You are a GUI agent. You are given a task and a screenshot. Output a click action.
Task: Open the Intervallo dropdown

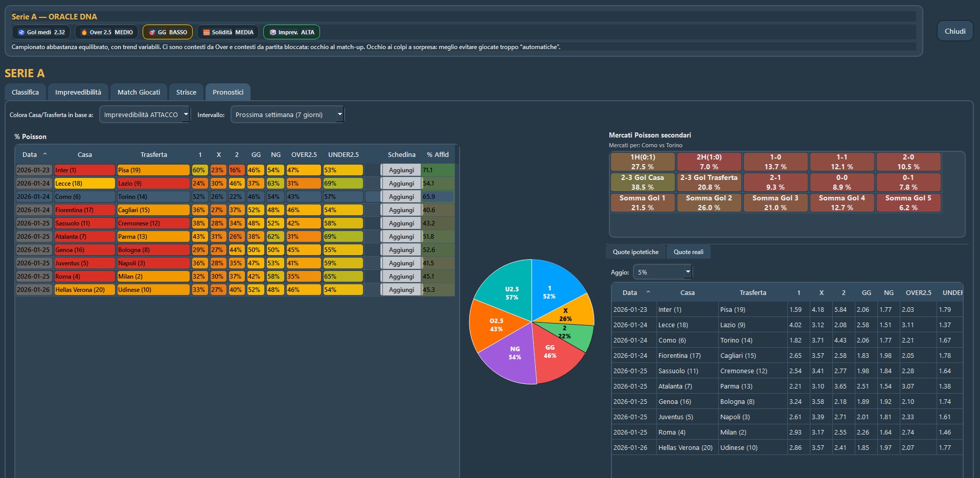coord(287,114)
